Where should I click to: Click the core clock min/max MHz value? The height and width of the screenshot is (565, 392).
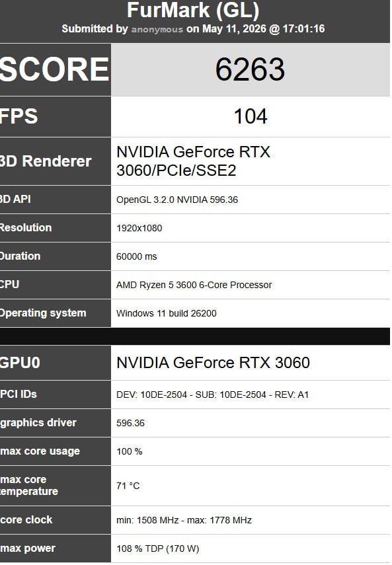coord(184,520)
